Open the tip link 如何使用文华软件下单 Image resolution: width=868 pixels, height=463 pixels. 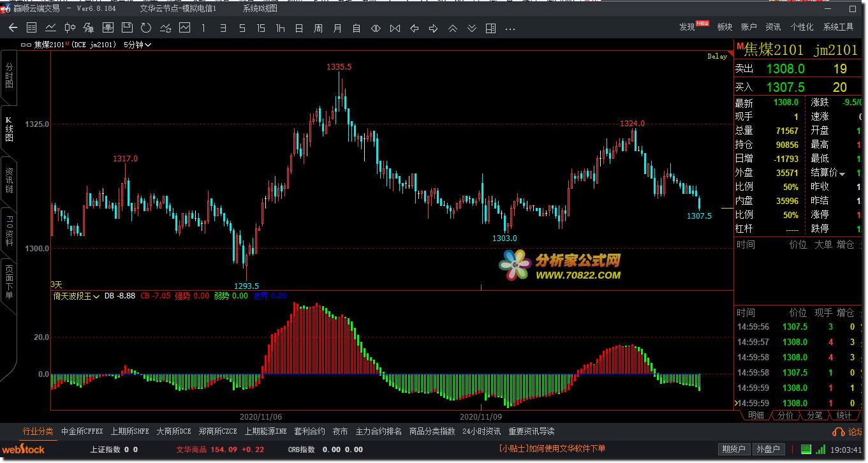point(566,449)
